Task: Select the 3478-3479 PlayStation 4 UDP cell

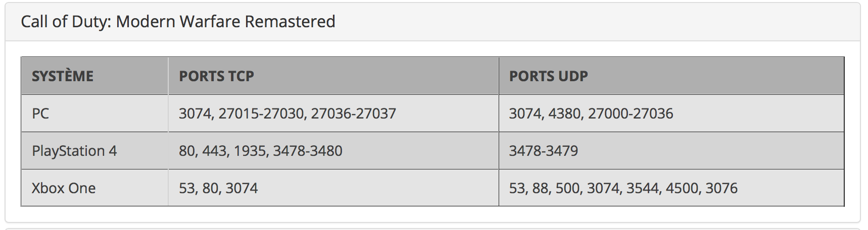Action: [543, 151]
